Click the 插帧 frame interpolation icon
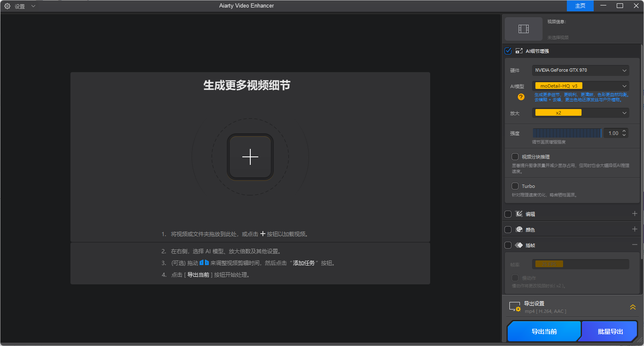644x346 pixels. click(519, 245)
